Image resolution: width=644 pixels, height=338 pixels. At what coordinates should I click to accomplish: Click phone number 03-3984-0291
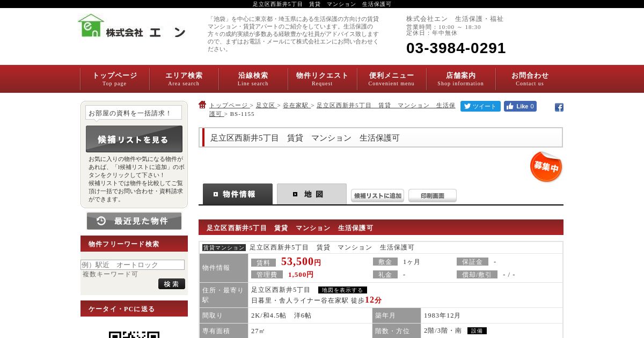(x=456, y=48)
